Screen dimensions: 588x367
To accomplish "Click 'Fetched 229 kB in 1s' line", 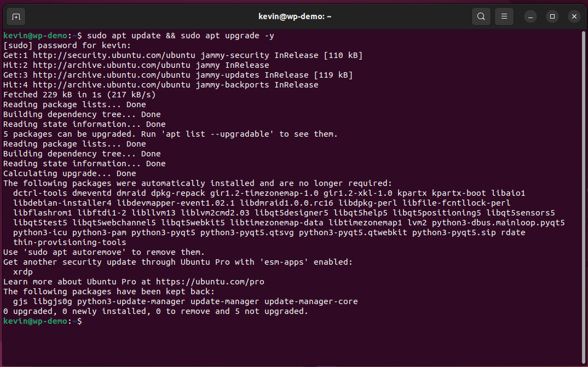I will pos(79,95).
